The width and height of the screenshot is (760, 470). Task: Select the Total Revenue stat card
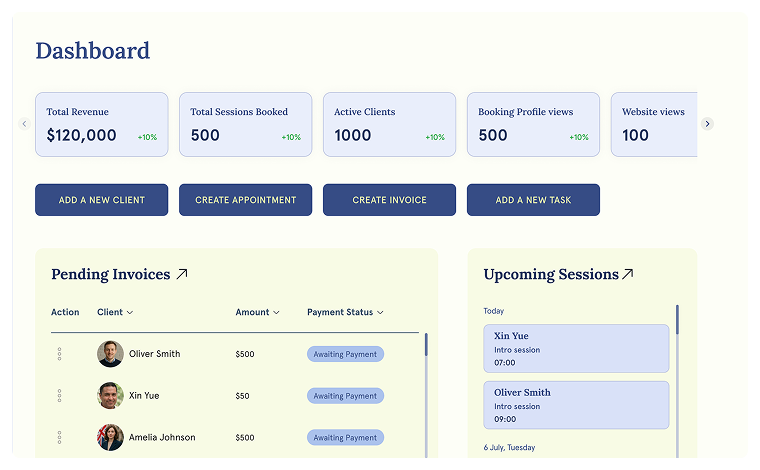101,125
